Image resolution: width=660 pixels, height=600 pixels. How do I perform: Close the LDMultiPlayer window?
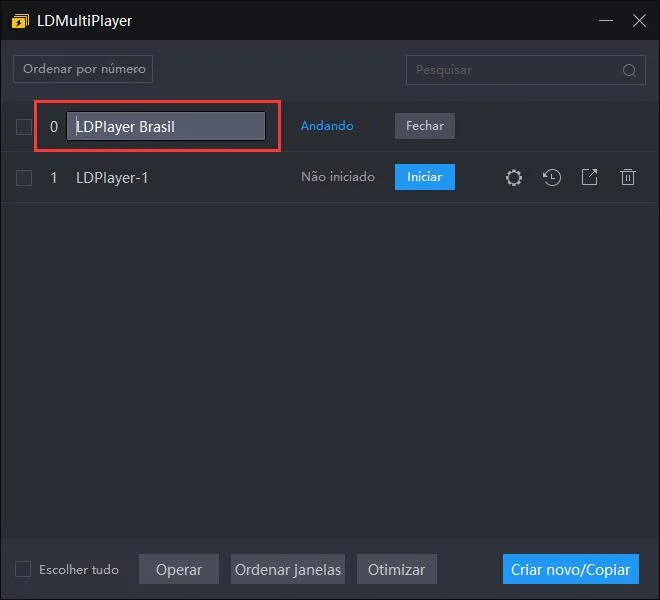tap(639, 21)
